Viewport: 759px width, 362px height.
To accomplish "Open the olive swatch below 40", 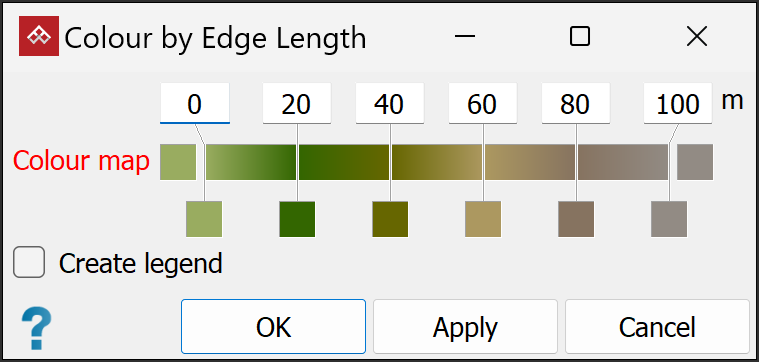I will (390, 219).
